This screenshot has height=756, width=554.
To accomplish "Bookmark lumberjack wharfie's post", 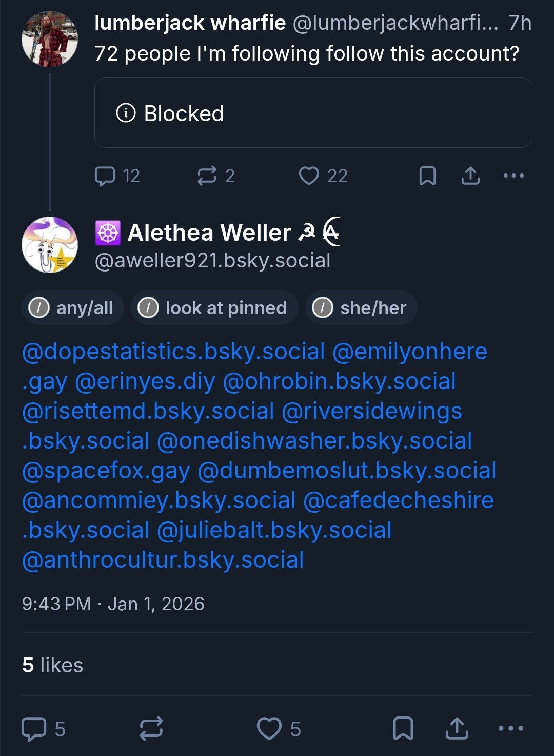I will pyautogui.click(x=427, y=176).
